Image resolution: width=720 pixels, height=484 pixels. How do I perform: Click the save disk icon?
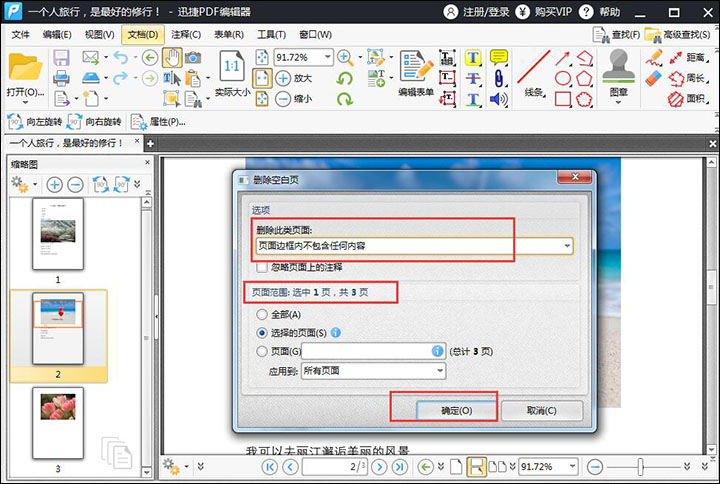click(61, 57)
